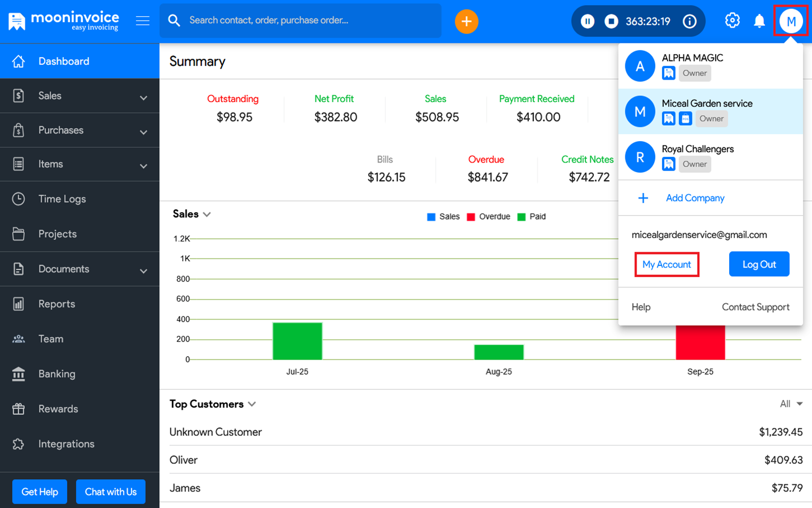812x508 pixels.
Task: Pause the running timer
Action: pyautogui.click(x=588, y=21)
